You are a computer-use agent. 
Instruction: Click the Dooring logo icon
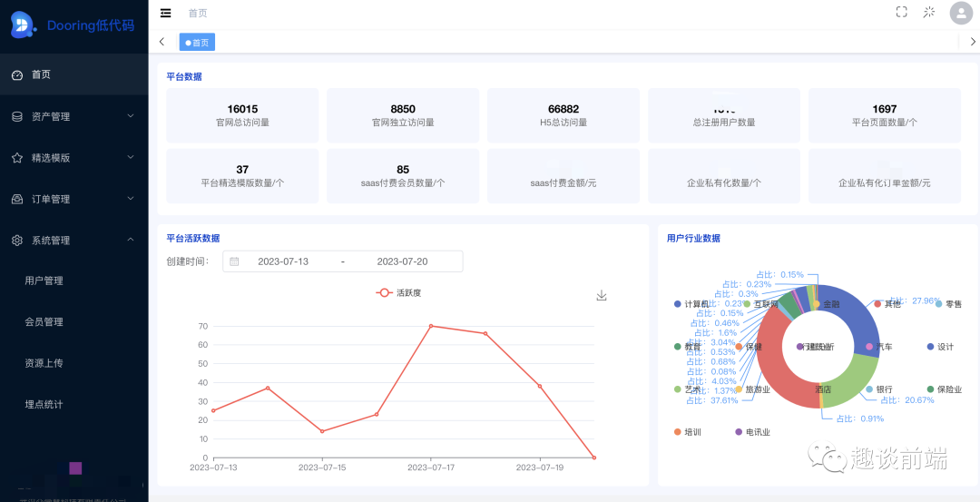(23, 25)
